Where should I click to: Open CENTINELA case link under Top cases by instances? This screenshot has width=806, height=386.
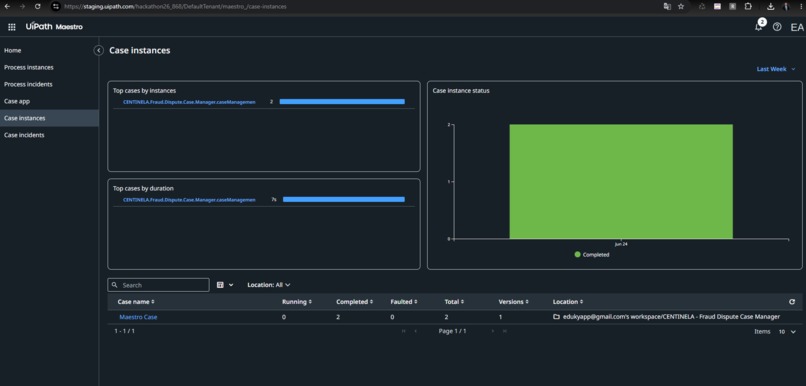tap(189, 102)
